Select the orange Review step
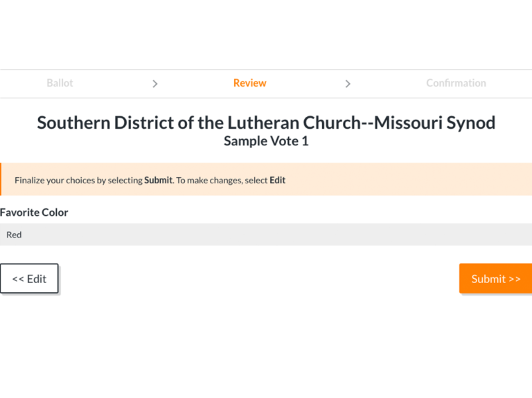Image resolution: width=532 pixels, height=398 pixels. click(249, 83)
